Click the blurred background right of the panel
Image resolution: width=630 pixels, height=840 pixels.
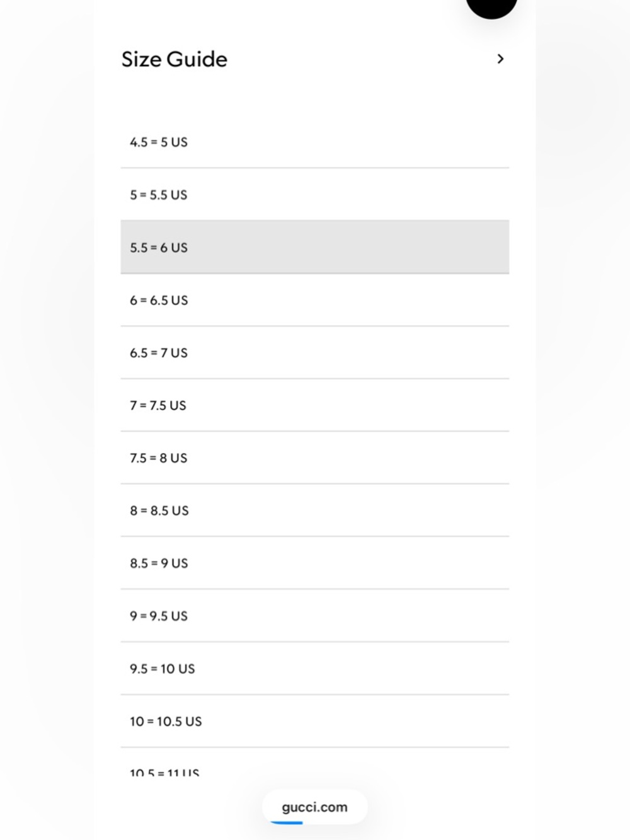pyautogui.click(x=583, y=420)
